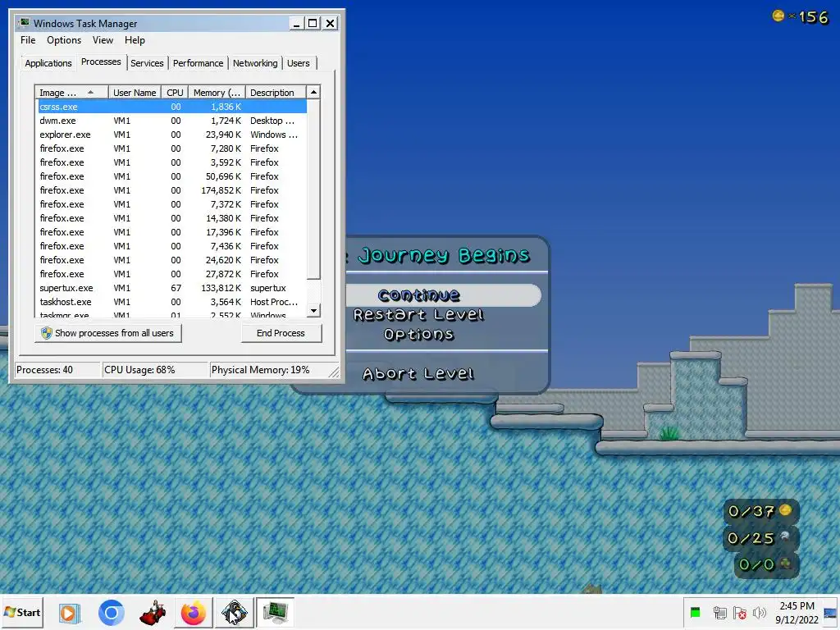Select Abort Level in the SuperTux menu

(x=419, y=374)
